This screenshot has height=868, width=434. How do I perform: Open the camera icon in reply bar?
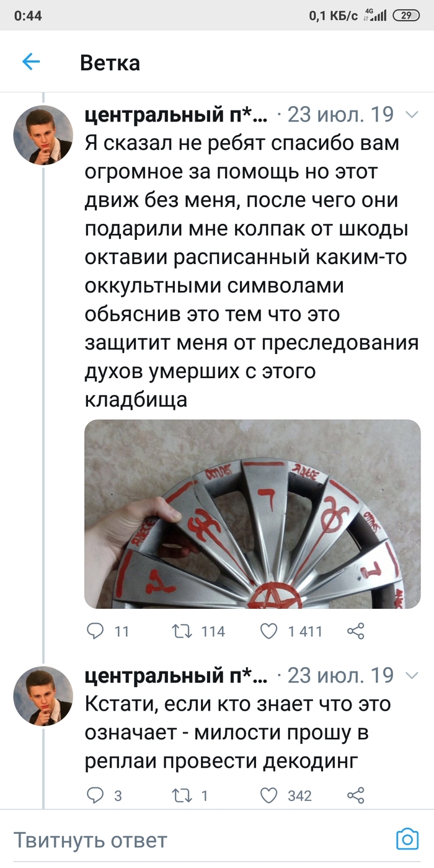tap(407, 839)
